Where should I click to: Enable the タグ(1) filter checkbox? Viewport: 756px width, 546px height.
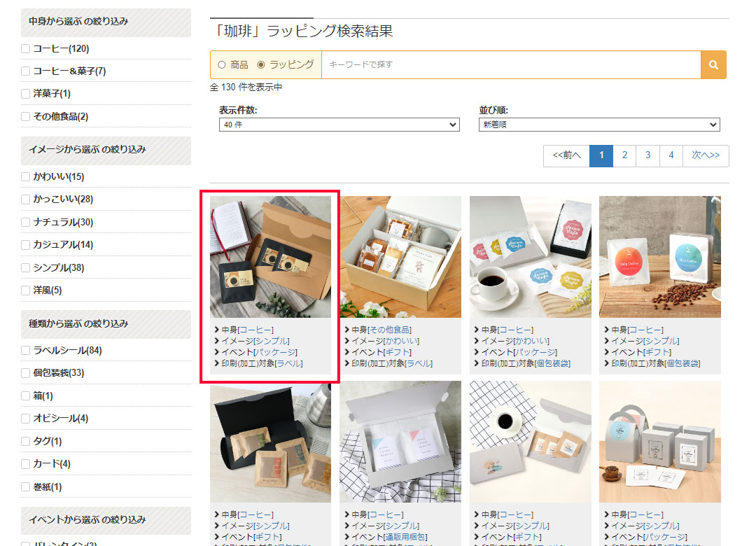click(26, 441)
